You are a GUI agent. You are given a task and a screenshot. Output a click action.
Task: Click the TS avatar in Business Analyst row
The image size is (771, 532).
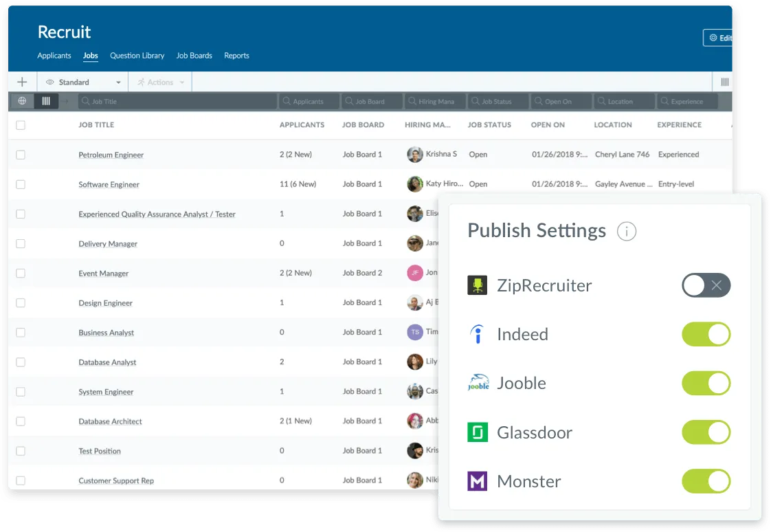pyautogui.click(x=415, y=332)
